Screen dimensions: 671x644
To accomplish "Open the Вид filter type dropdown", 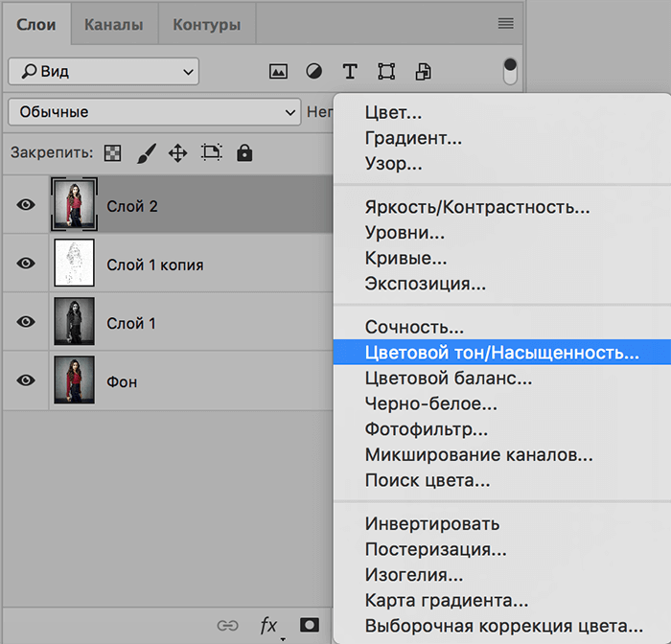I will [x=104, y=71].
